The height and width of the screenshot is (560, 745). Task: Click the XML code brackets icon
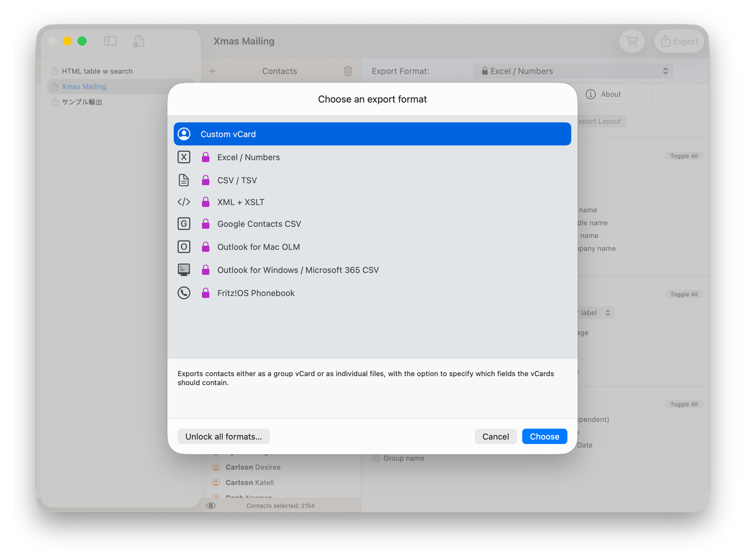pos(184,202)
